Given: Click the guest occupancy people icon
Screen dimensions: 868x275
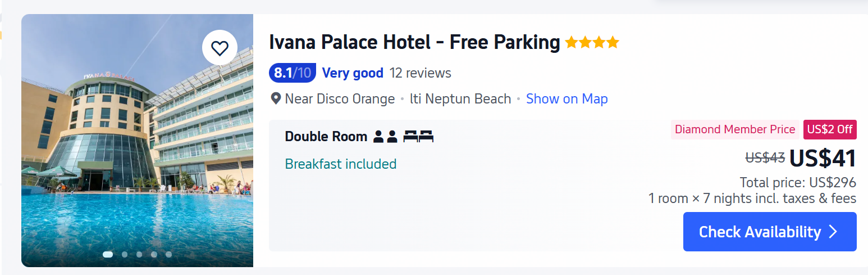Looking at the screenshot, I should click(x=385, y=136).
